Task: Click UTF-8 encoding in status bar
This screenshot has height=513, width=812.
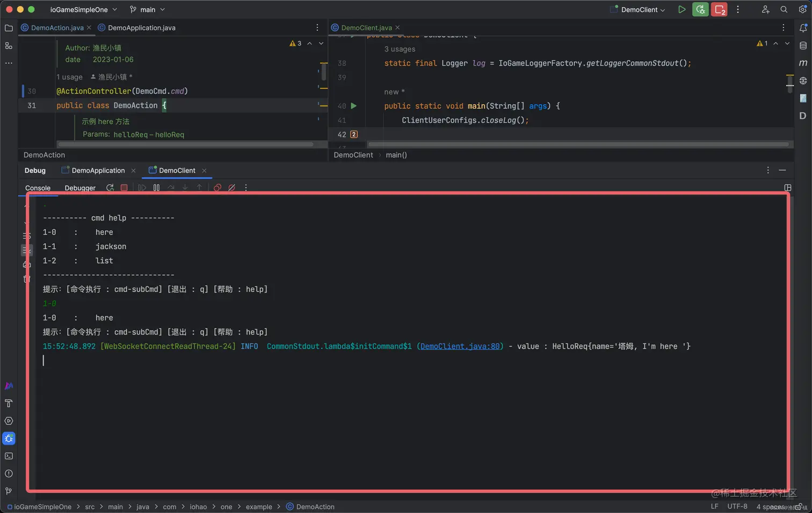Action: pyautogui.click(x=737, y=506)
